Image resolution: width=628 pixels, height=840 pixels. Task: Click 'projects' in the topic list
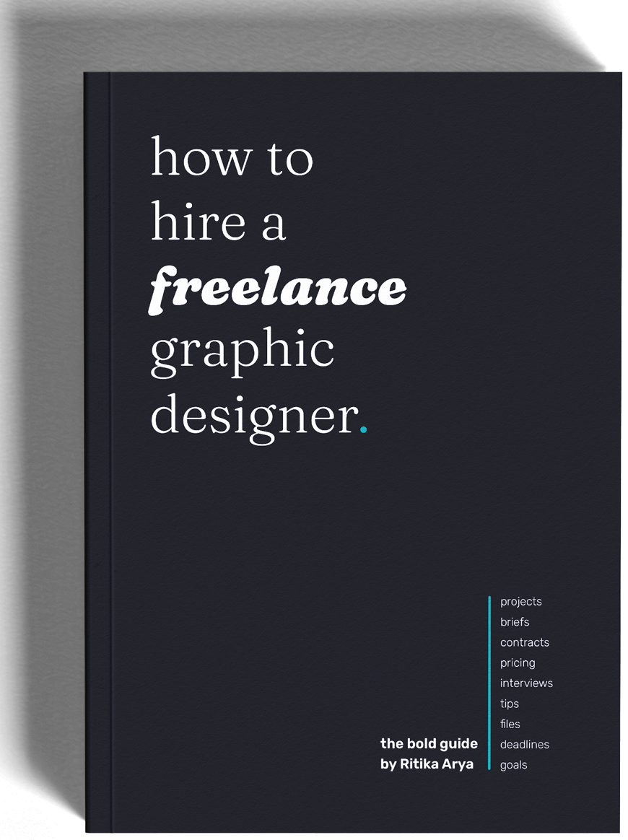pos(521,602)
